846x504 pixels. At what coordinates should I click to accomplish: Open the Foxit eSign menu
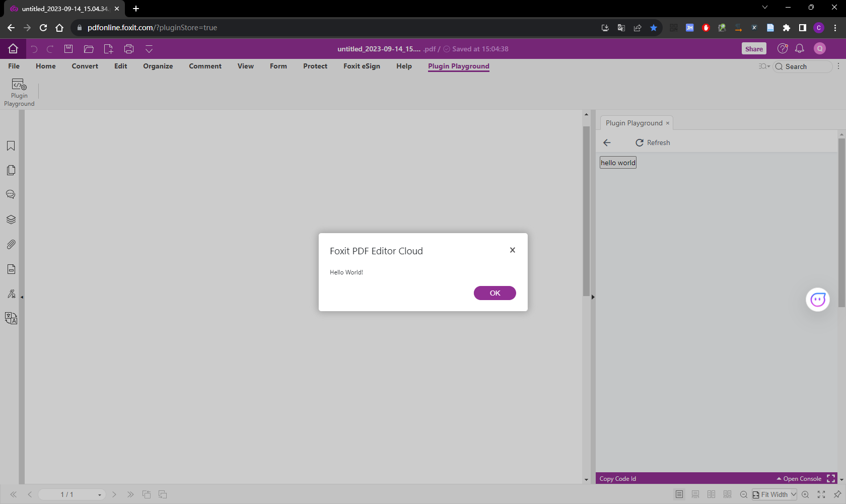point(362,66)
